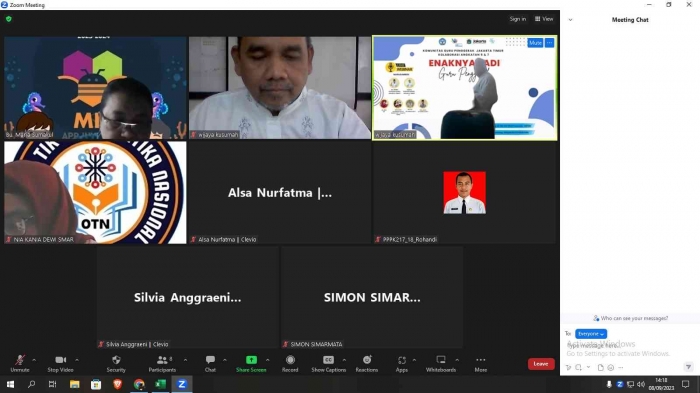700x393 pixels.
Task: Select the NIA KANIA DEWI video tile
Action: click(x=95, y=192)
